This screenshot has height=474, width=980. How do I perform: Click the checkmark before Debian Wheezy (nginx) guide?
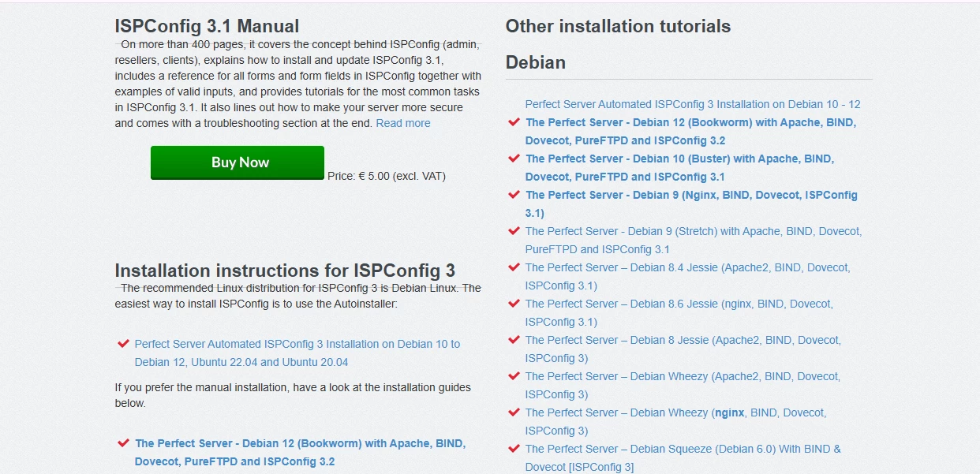[514, 412]
